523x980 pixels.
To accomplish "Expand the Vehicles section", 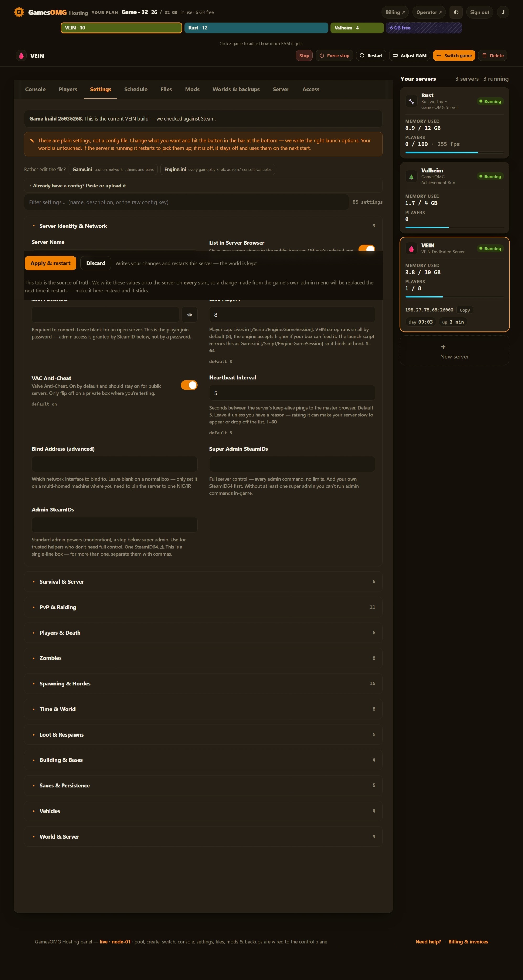I will click(203, 811).
